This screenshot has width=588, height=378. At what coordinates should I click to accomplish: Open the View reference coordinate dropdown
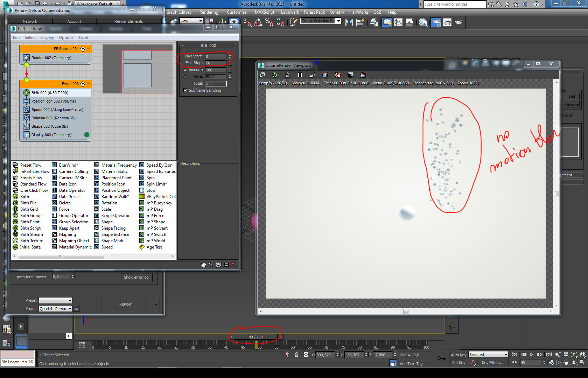(x=191, y=21)
